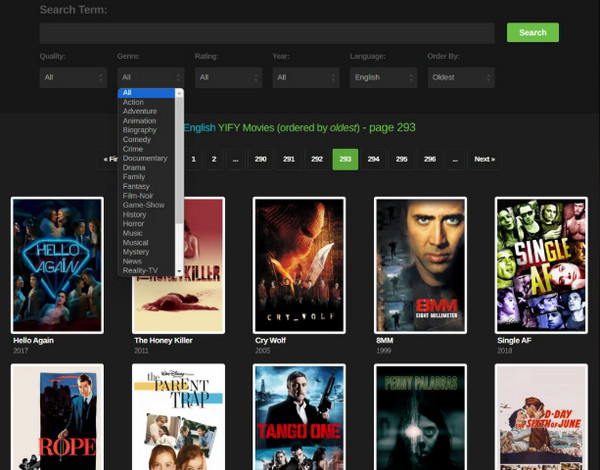Select Film-Noir genre option

point(147,196)
